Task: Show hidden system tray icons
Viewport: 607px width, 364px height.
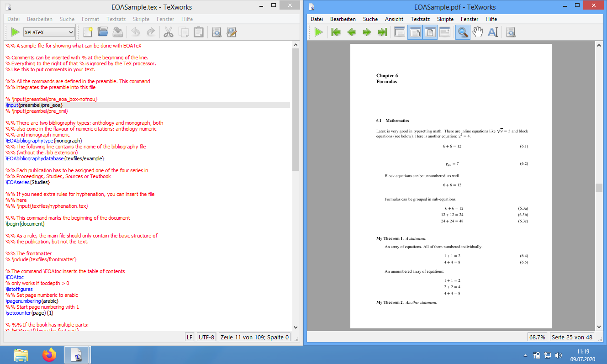Action: [x=525, y=355]
